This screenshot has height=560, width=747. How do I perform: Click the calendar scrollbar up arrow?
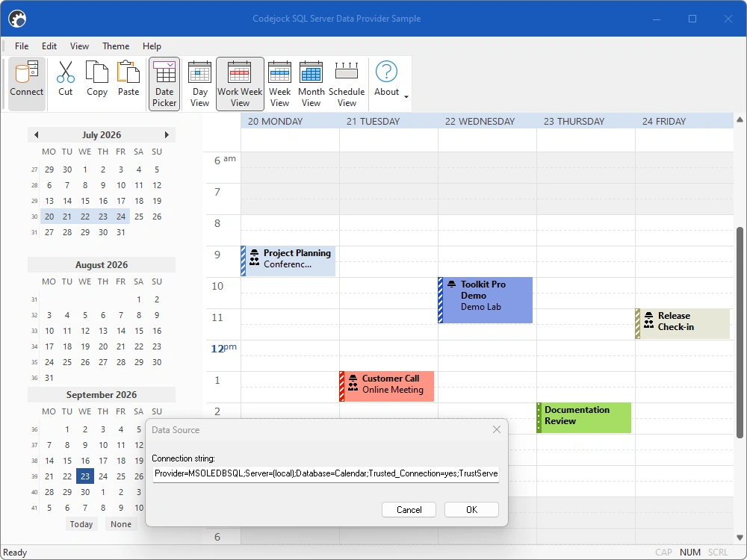point(740,119)
